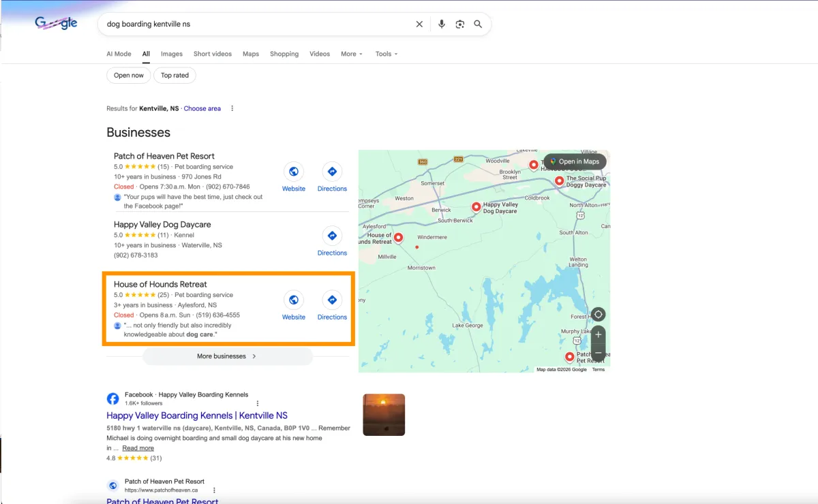Open the three-dot menu beside Choose area
Image resolution: width=818 pixels, height=504 pixels.
pos(232,108)
